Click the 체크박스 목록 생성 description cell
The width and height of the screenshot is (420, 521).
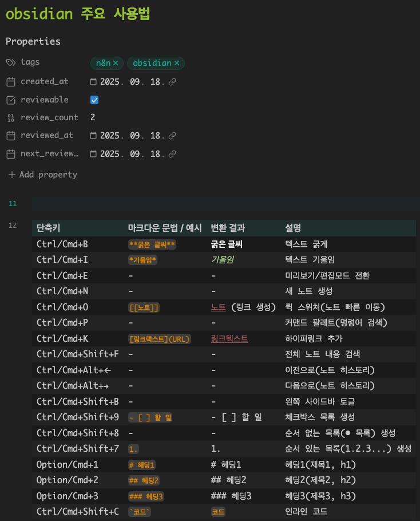(x=320, y=418)
